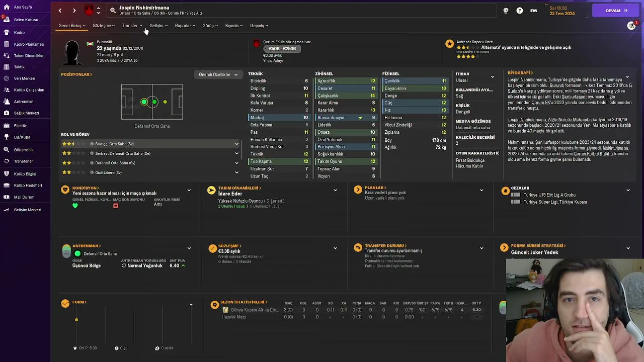Open the KONDİSYON heading link
644x362 pixels.
click(x=86, y=188)
